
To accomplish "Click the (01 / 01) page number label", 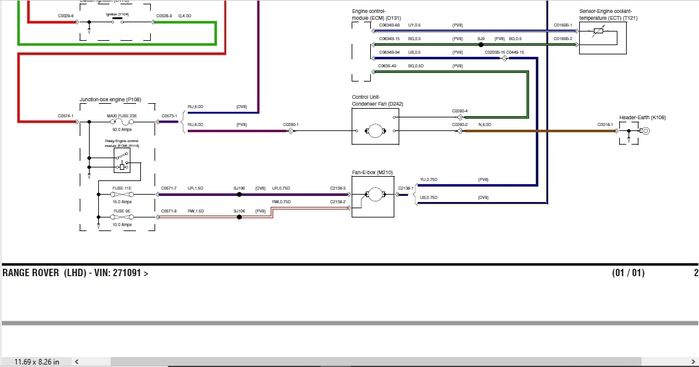I will point(628,273).
